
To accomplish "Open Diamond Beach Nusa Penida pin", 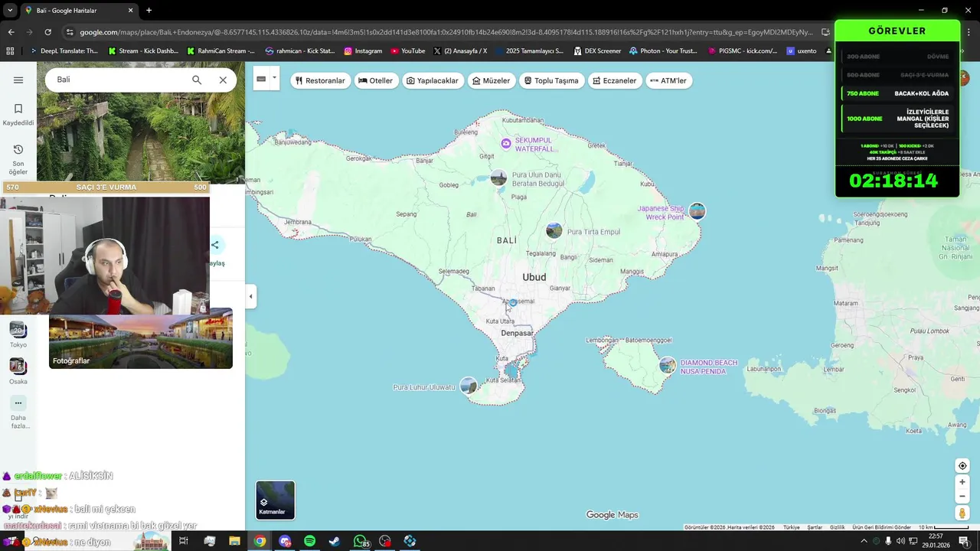I will coord(668,366).
